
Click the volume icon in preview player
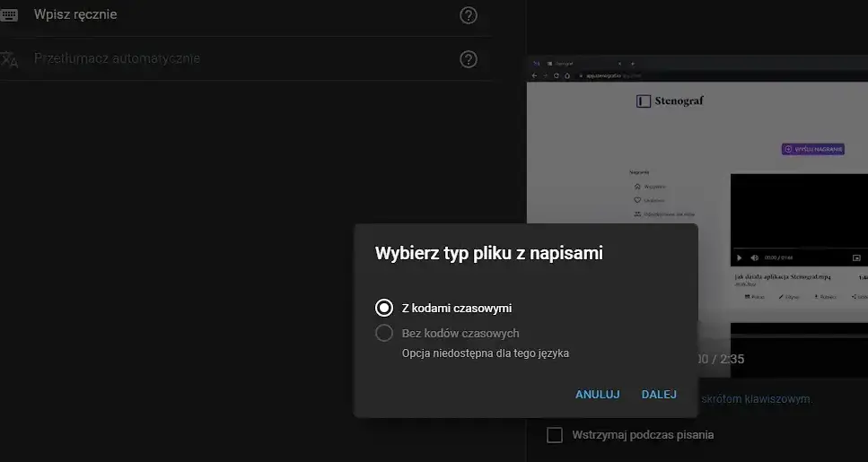pyautogui.click(x=754, y=257)
